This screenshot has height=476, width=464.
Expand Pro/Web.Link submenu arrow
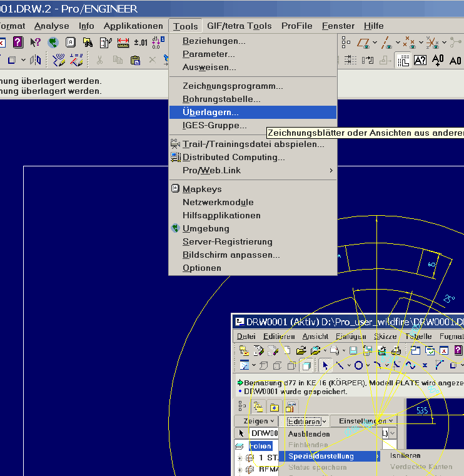pyautogui.click(x=331, y=171)
